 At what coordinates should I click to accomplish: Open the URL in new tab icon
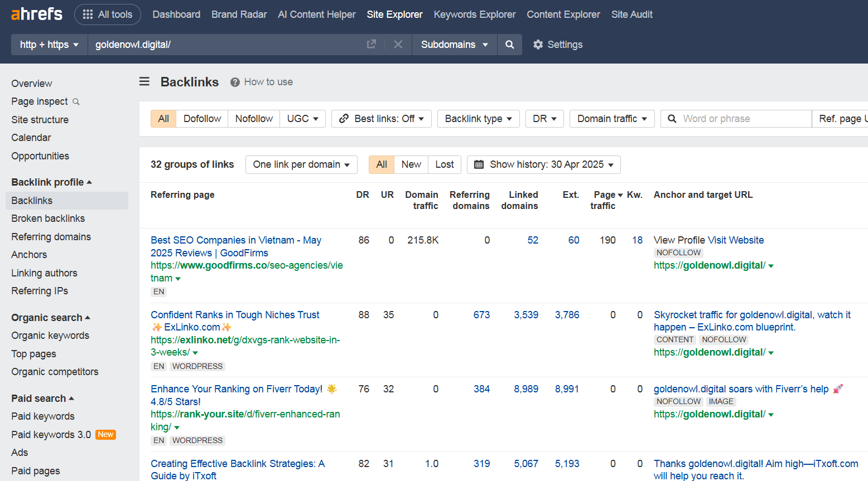click(372, 45)
